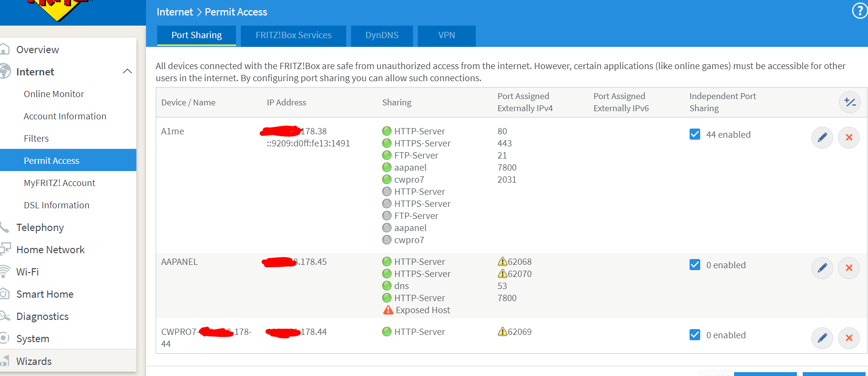Click the warning icon beside port 62068
Screen dimensions: 868x376
point(502,261)
